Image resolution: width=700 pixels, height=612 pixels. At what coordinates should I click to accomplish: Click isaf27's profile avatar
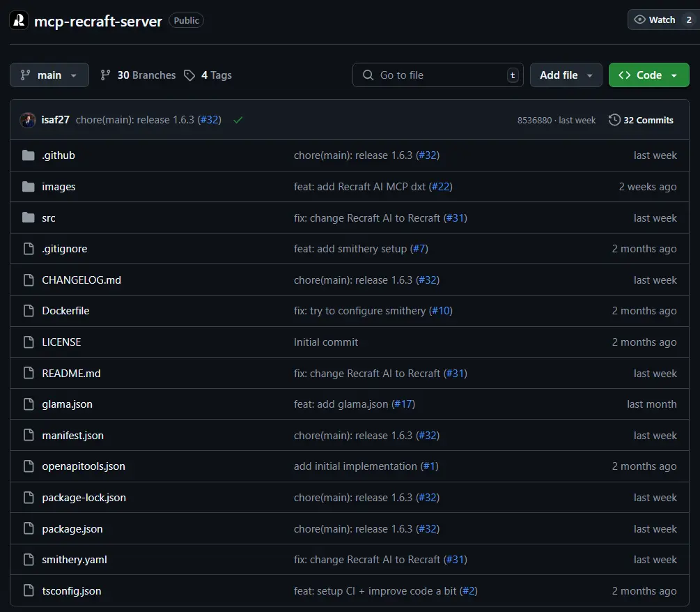[28, 120]
